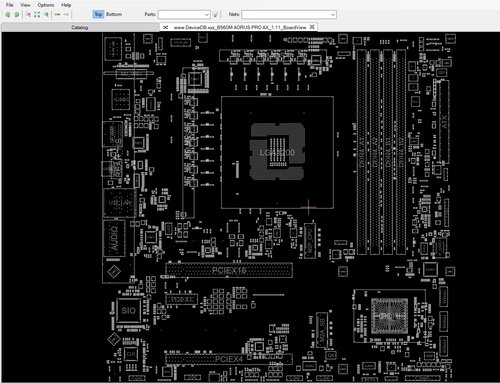Click the forward arrow navigation icon
Screen dimensions: 500x383
66,14
